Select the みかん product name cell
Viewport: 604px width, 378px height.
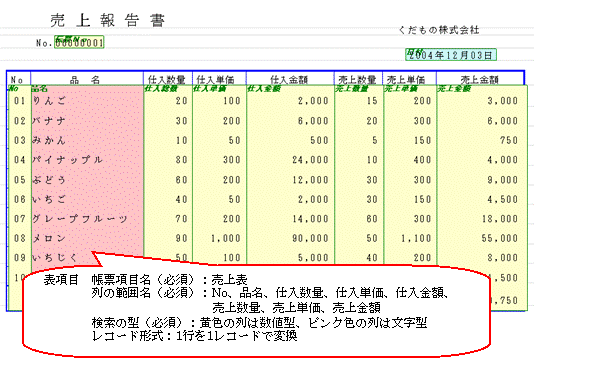pos(49,140)
